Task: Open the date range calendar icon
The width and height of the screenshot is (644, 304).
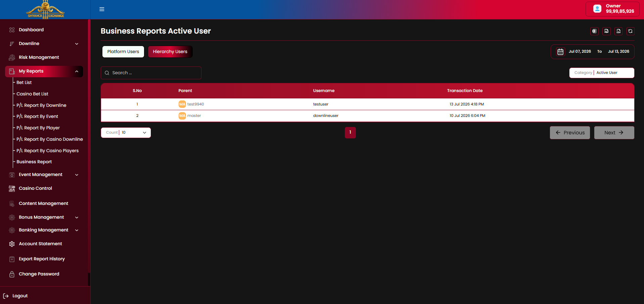Action: pos(560,52)
